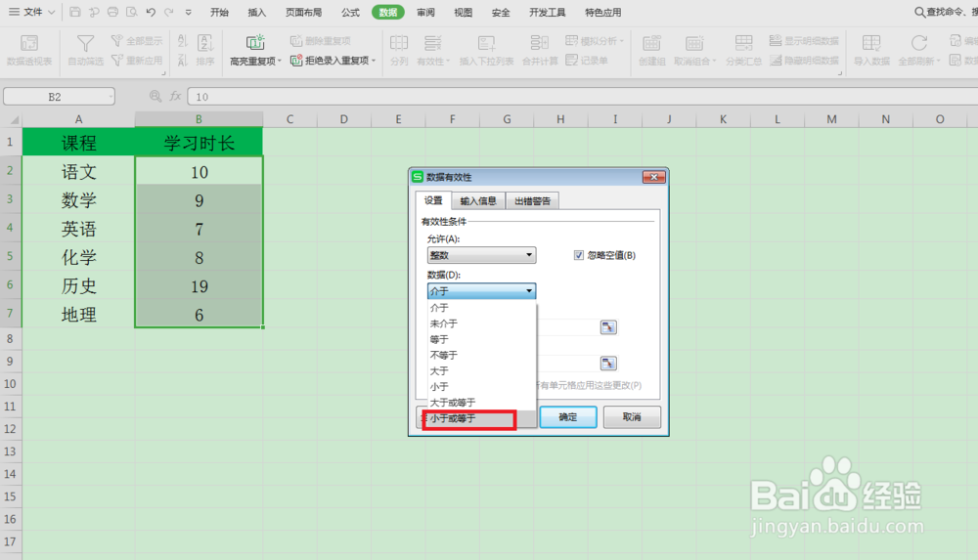The image size is (978, 560).
Task: Click the 取消 button in dialog
Action: pos(632,417)
